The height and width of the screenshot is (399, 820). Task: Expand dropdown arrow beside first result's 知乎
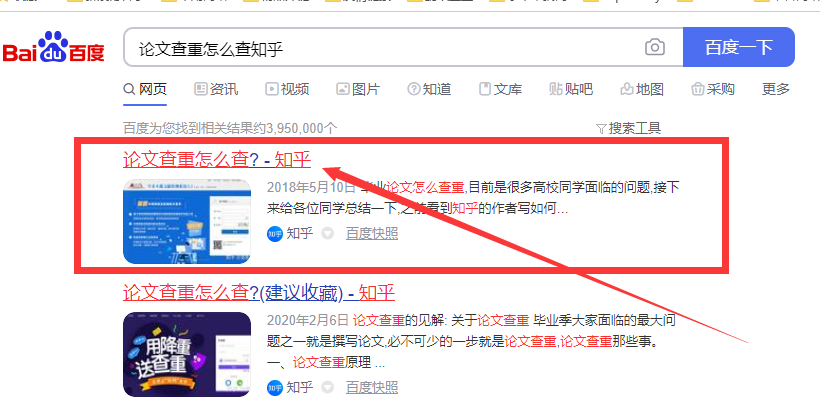pos(327,234)
